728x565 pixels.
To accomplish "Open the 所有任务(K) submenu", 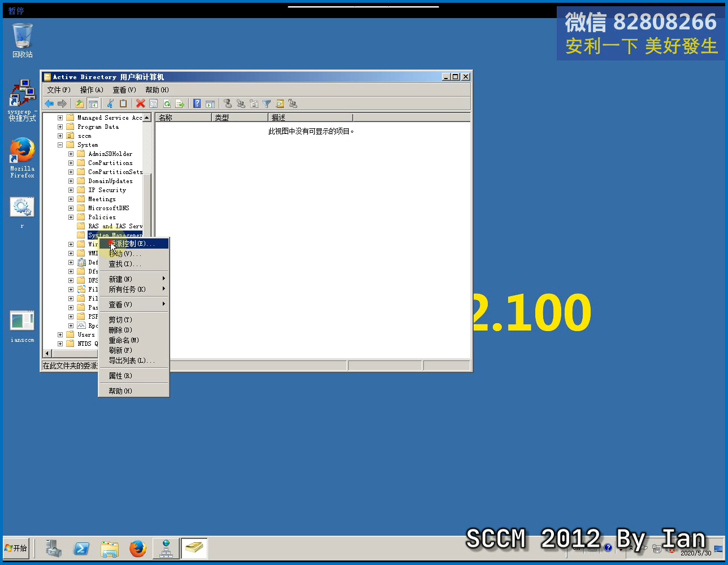I will tap(134, 289).
